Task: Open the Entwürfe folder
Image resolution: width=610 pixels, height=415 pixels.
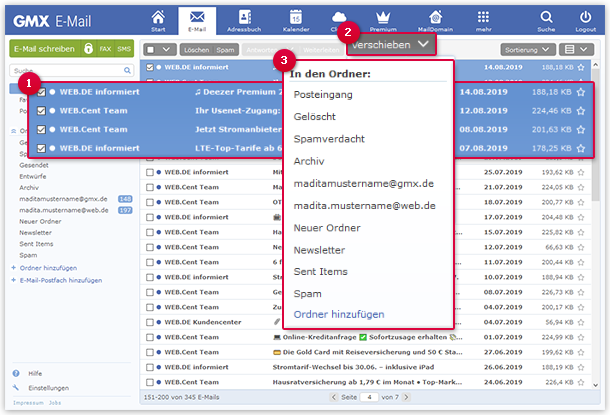Action: 33,176
